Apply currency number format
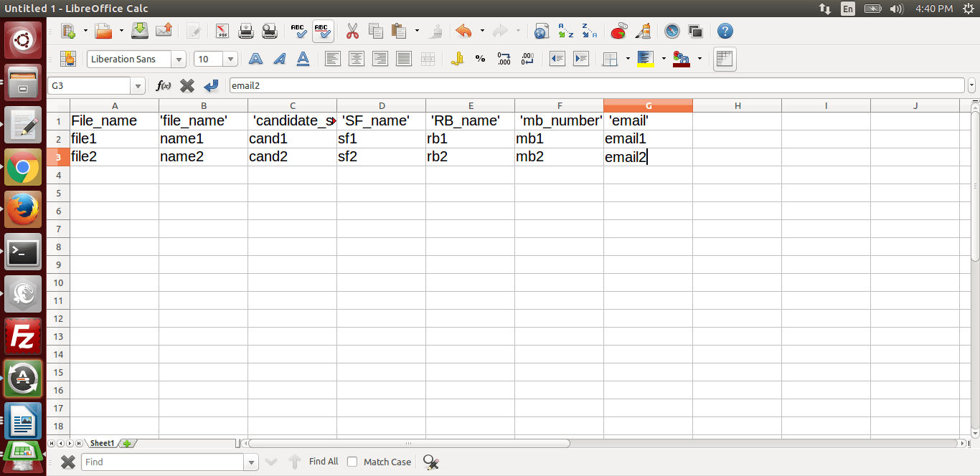This screenshot has height=476, width=980. pos(458,59)
